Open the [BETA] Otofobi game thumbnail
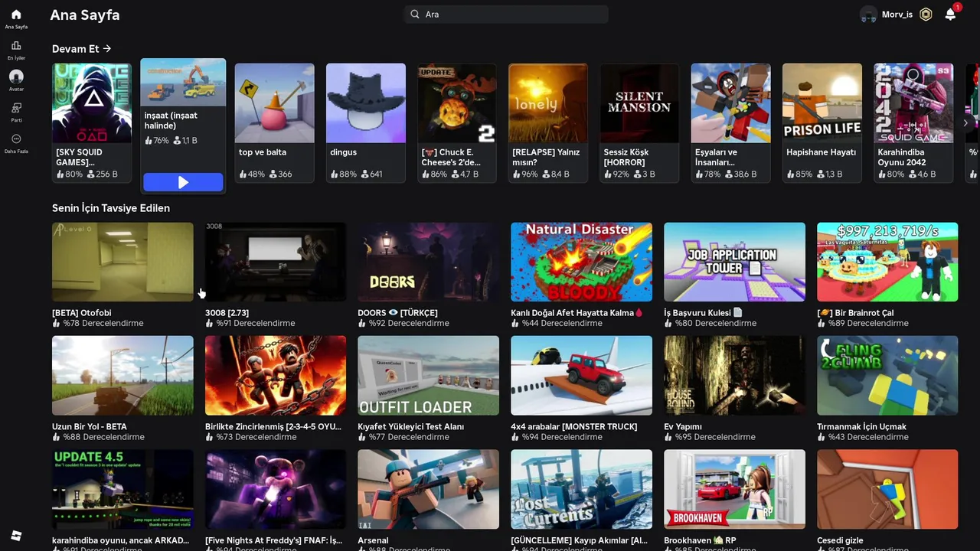The image size is (980, 551). (122, 262)
